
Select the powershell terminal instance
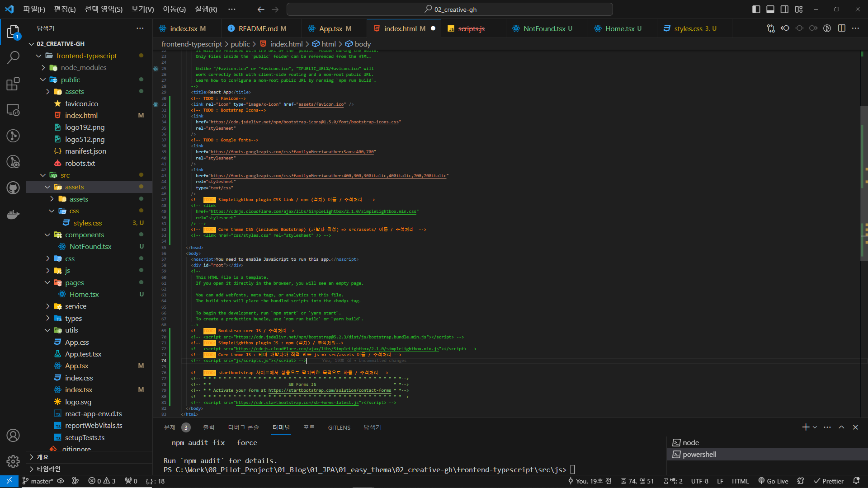699,455
